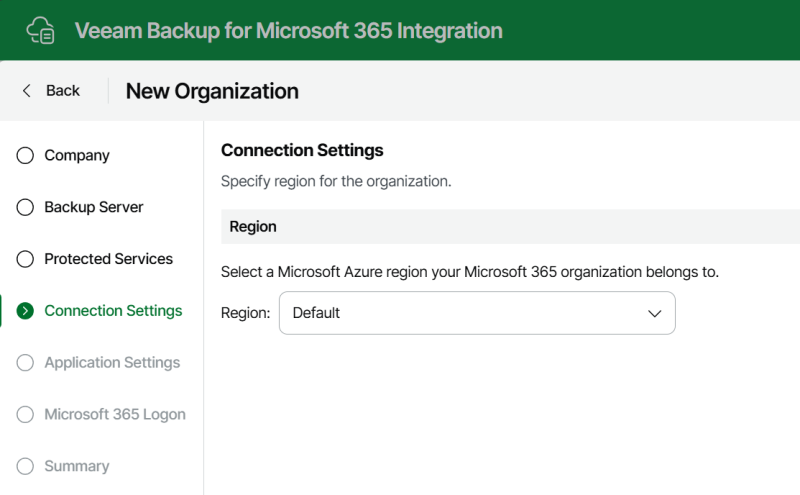Click the Veeam Backup for Microsoft 365 title
800x495 pixels.
click(288, 30)
